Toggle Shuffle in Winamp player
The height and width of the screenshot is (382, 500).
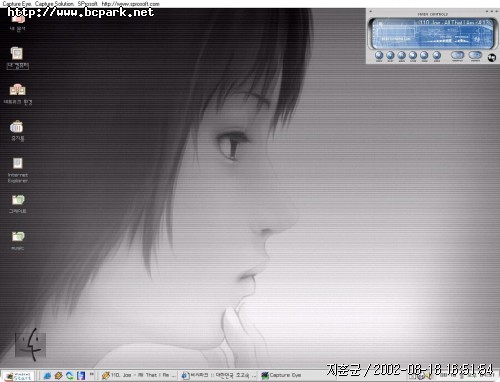(x=458, y=55)
